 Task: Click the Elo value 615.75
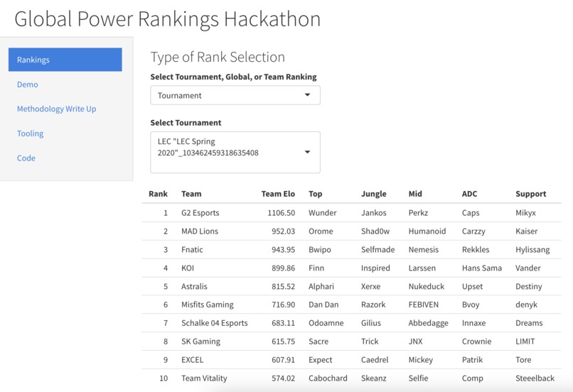tap(283, 342)
